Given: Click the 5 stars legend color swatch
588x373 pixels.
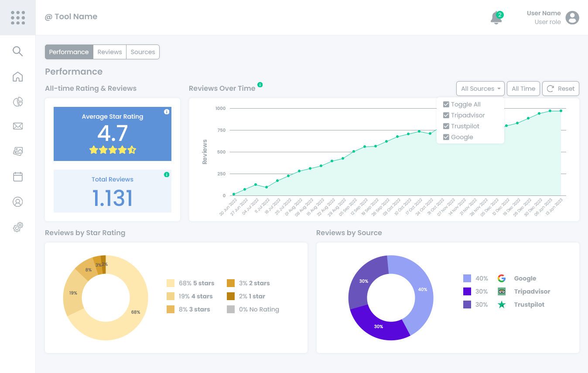Looking at the screenshot, I should pos(171,283).
